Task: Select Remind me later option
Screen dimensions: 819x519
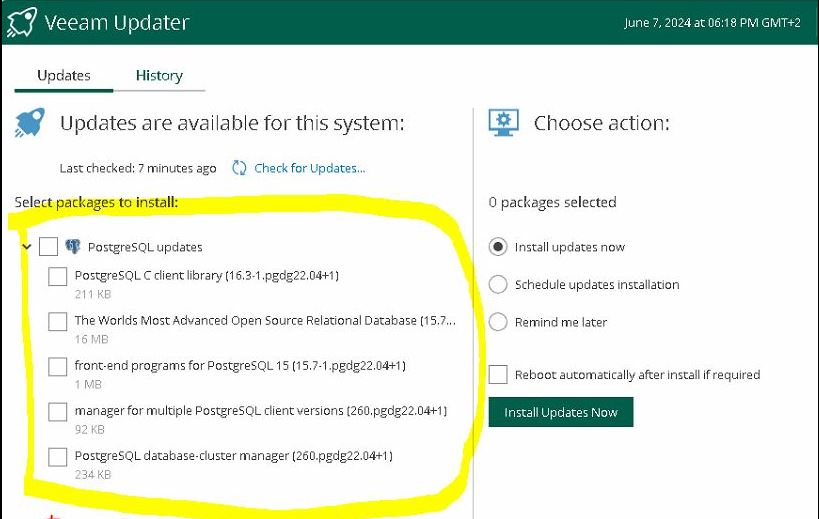Action: point(498,322)
